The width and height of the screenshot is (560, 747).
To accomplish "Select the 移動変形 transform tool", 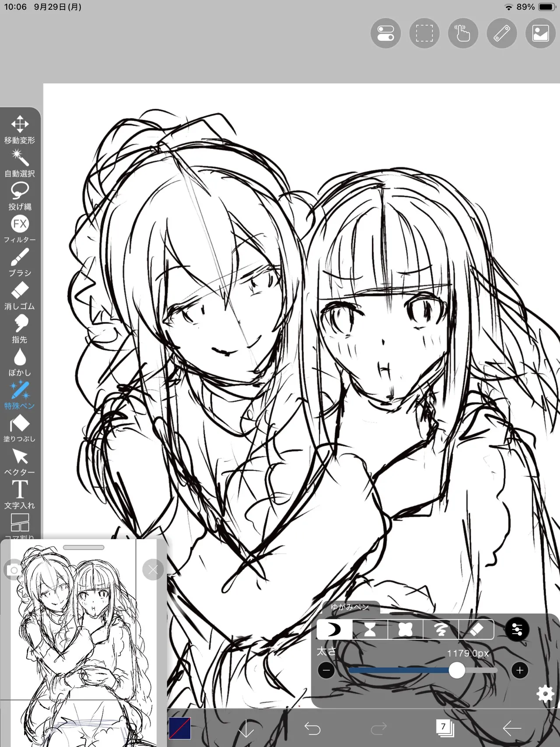I will click(20, 130).
